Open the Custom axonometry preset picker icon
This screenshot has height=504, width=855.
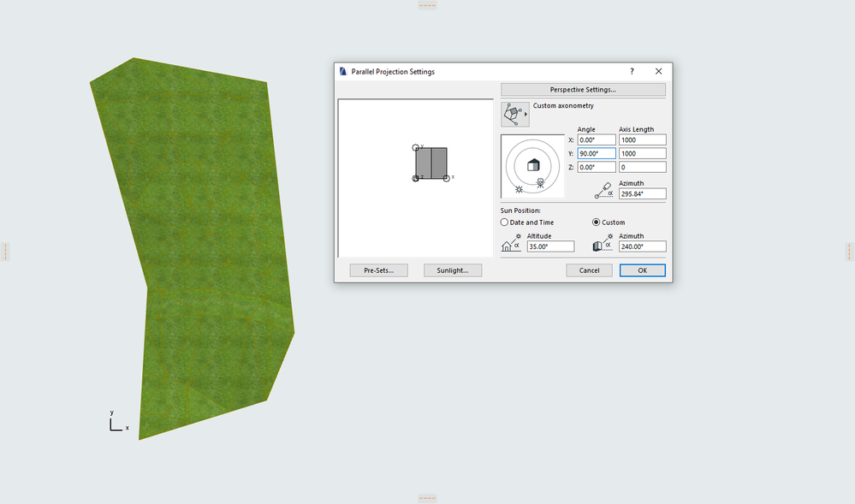tap(514, 112)
